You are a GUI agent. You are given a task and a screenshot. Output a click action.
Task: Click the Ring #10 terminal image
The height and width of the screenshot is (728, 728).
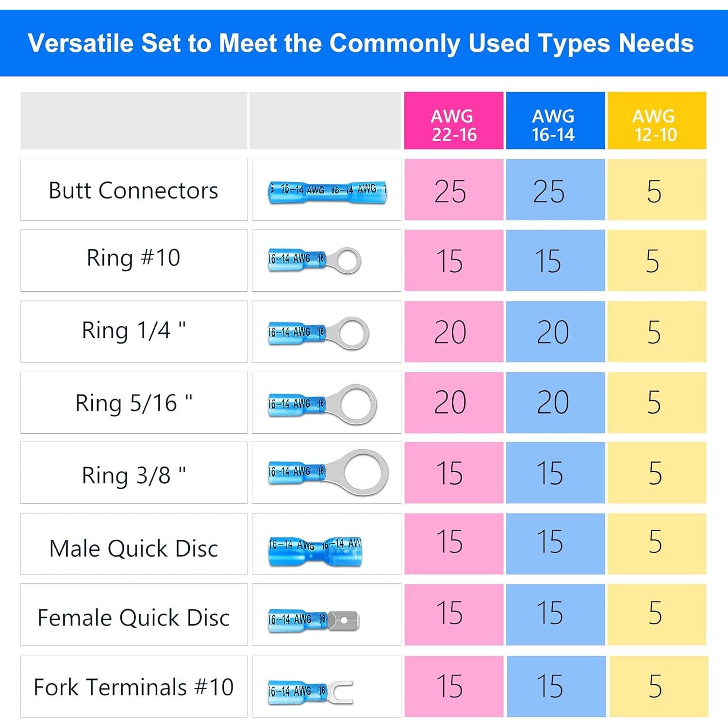(x=314, y=261)
